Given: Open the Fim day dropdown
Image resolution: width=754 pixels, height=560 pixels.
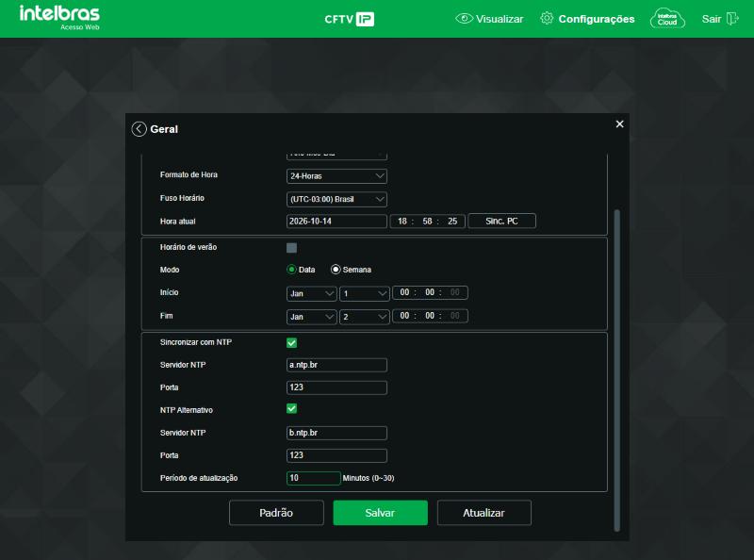Looking at the screenshot, I should click(x=364, y=317).
